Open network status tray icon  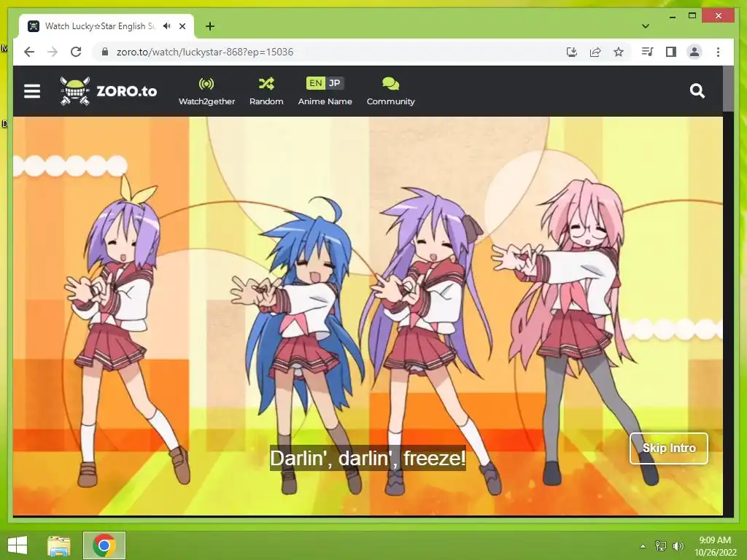[661, 546]
